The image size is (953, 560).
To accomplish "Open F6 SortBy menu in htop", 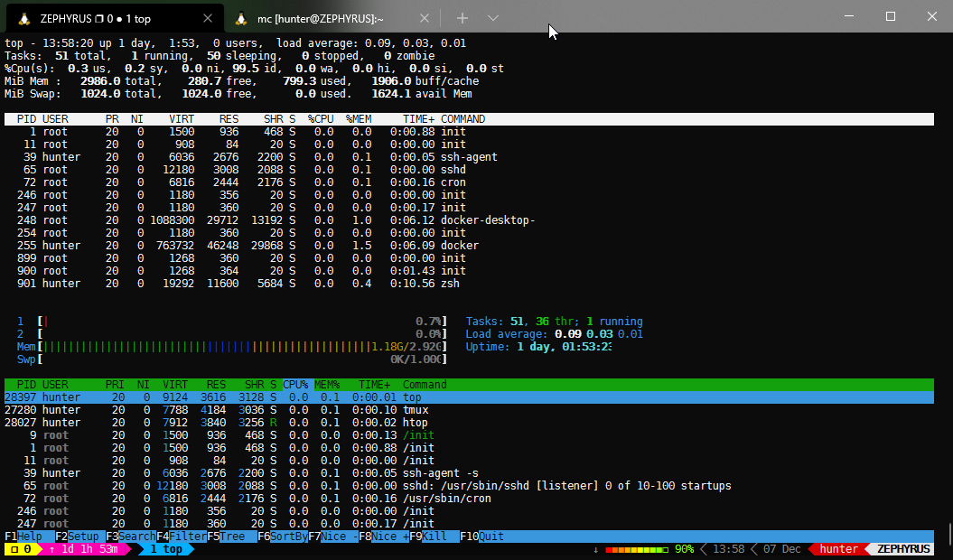I will click(283, 537).
